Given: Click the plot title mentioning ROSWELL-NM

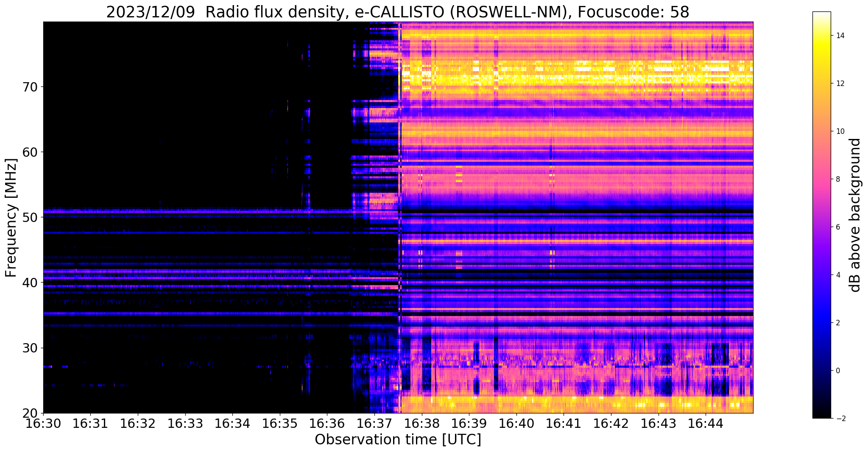Looking at the screenshot, I should click(x=398, y=12).
